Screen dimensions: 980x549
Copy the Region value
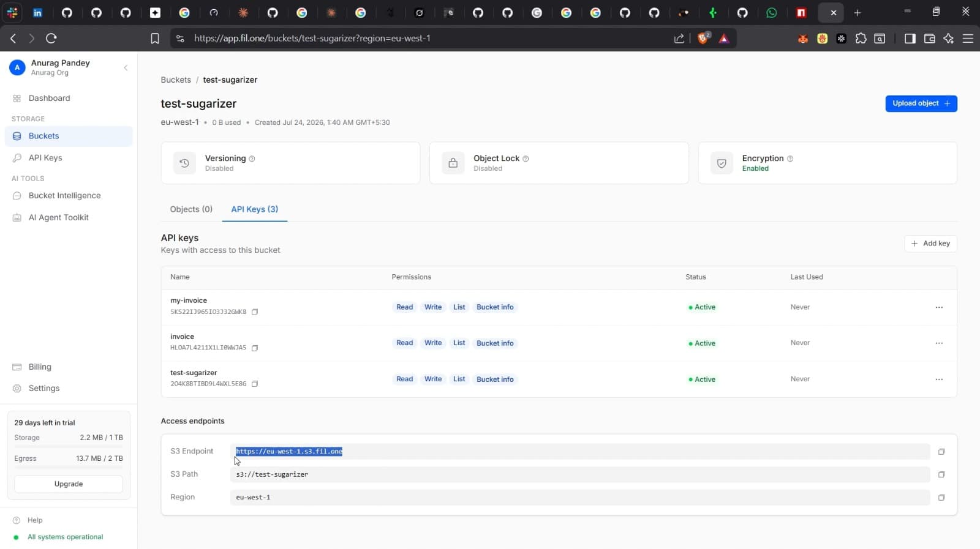tap(941, 498)
